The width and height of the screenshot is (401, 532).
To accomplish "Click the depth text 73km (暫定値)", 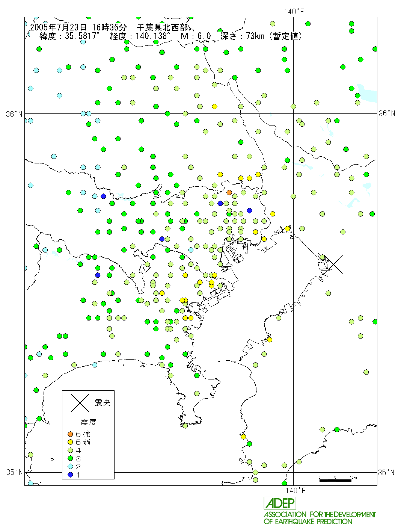I will 274,36.
